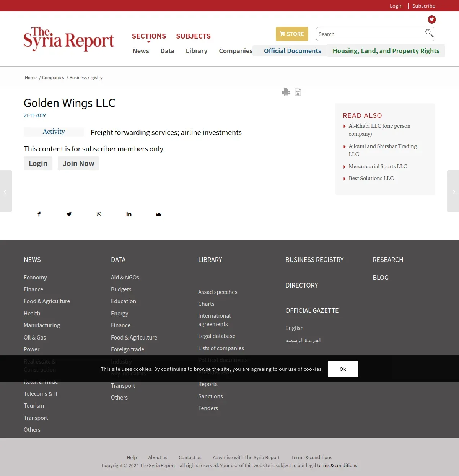459x476 pixels.
Task: Accept cookies with Ok button
Action: click(x=343, y=369)
